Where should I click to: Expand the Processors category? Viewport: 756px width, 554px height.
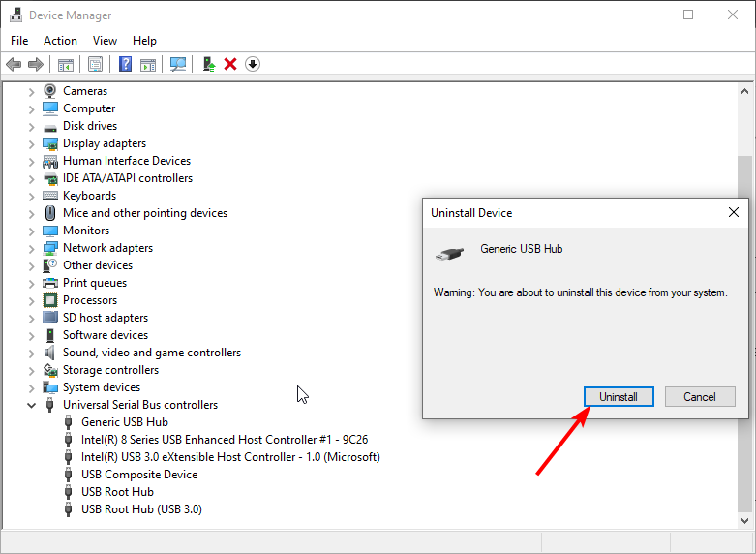click(31, 301)
